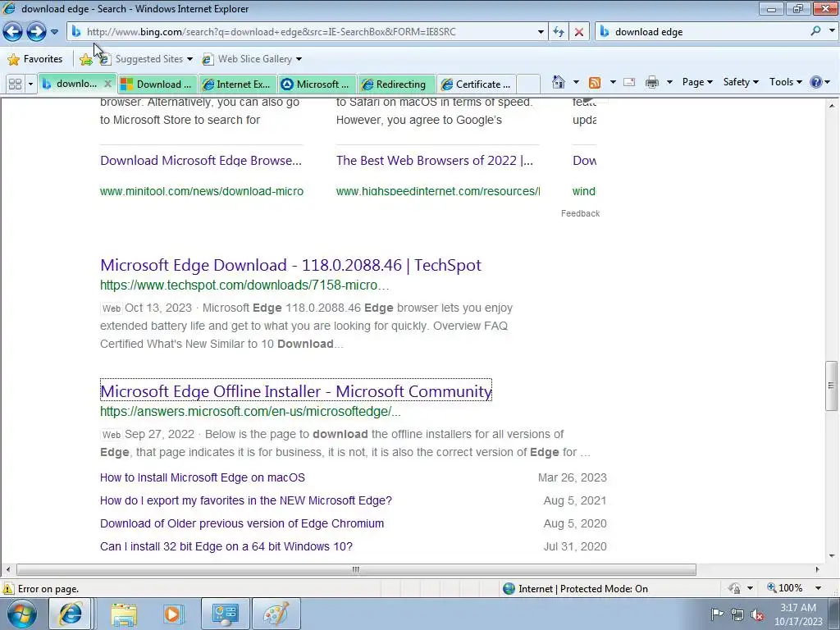840x630 pixels.
Task: Open Windows Media Player taskbar icon
Action: 173,614
